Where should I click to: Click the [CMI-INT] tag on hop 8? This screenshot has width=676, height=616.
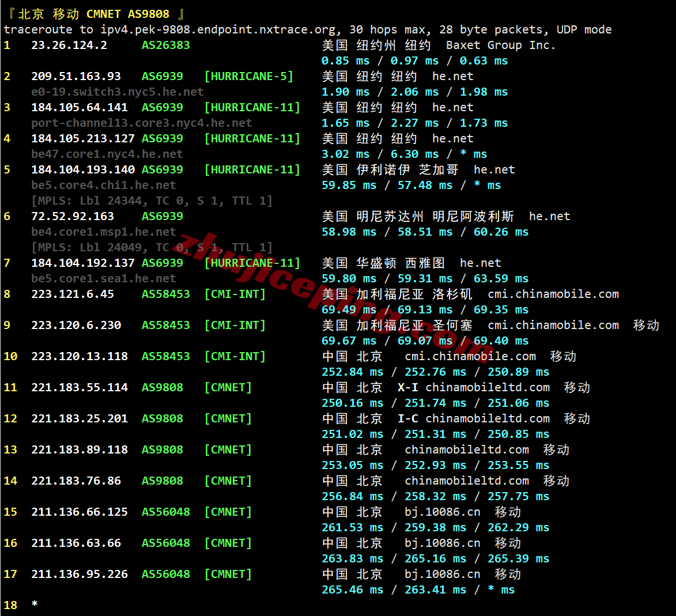pyautogui.click(x=235, y=294)
